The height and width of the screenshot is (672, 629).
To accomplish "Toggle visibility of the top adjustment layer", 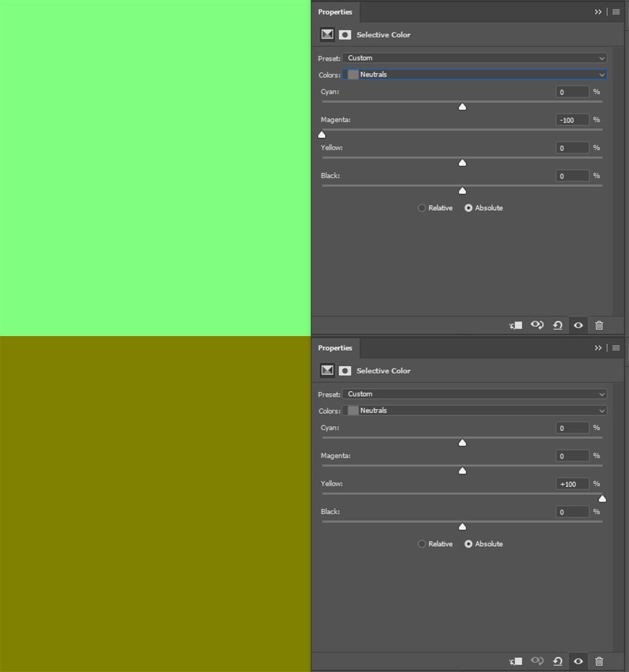I will 578,325.
